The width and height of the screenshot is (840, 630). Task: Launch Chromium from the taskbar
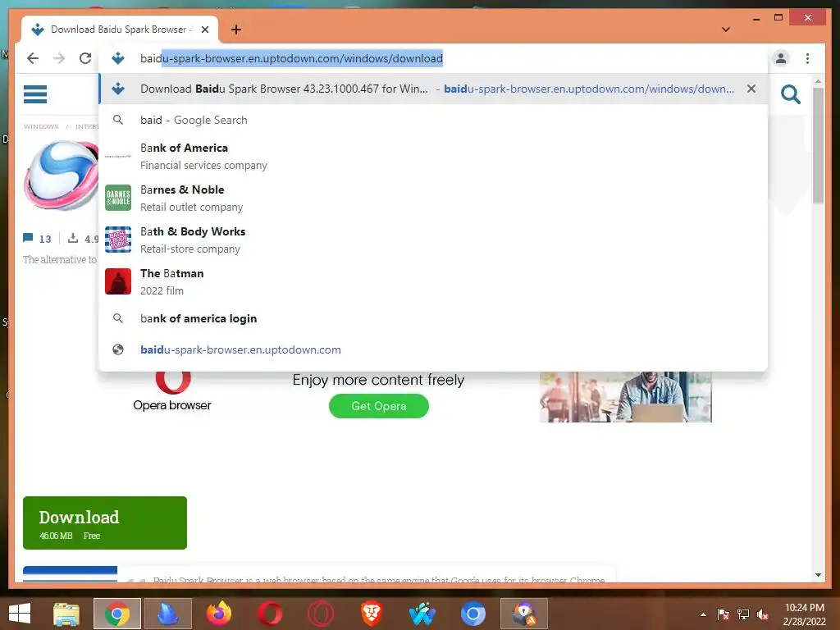click(x=473, y=614)
